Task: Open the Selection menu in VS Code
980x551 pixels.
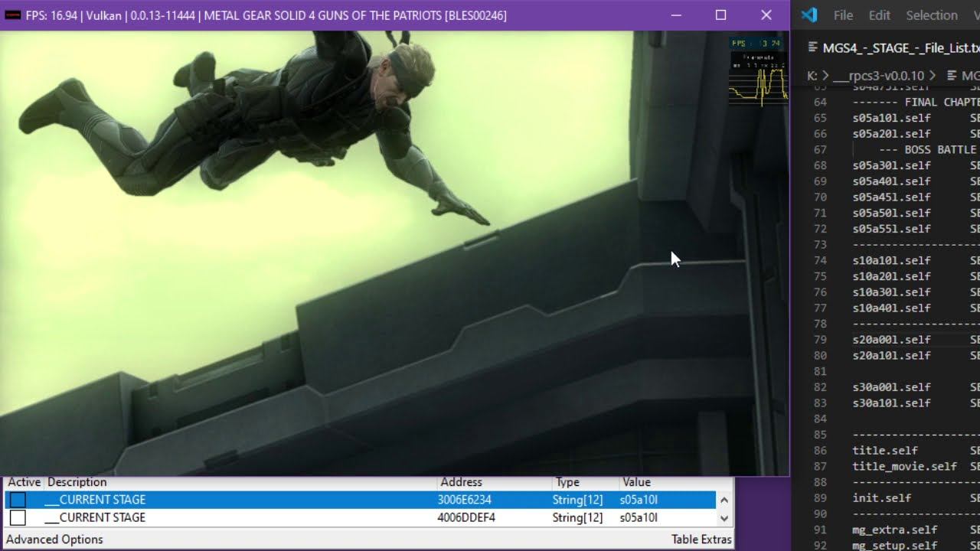Action: [x=932, y=15]
